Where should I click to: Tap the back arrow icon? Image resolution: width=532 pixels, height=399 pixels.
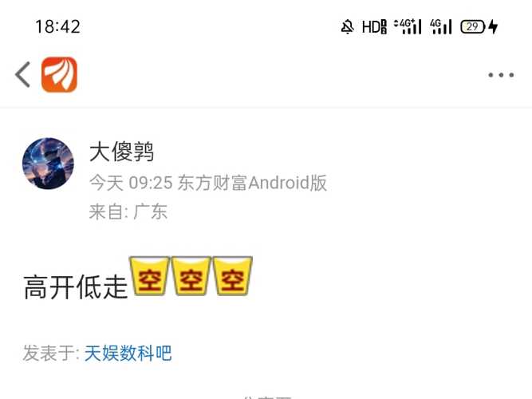coord(23,74)
